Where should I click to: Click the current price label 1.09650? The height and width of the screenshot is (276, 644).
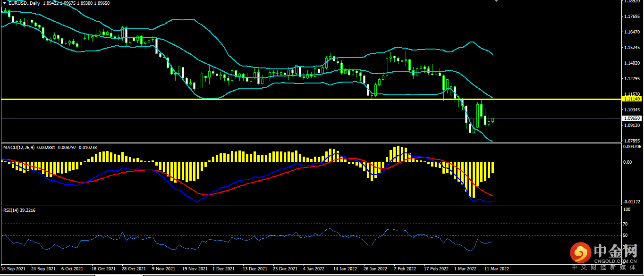click(x=631, y=118)
